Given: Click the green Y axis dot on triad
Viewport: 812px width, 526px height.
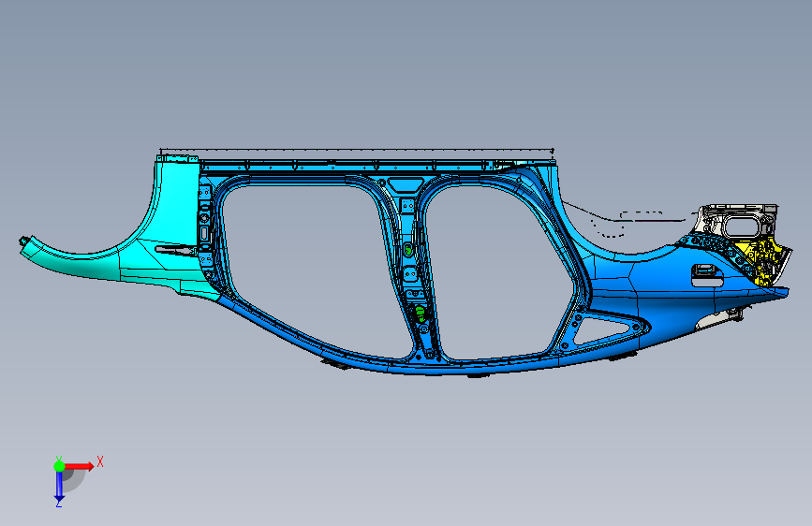Looking at the screenshot, I should (x=59, y=466).
